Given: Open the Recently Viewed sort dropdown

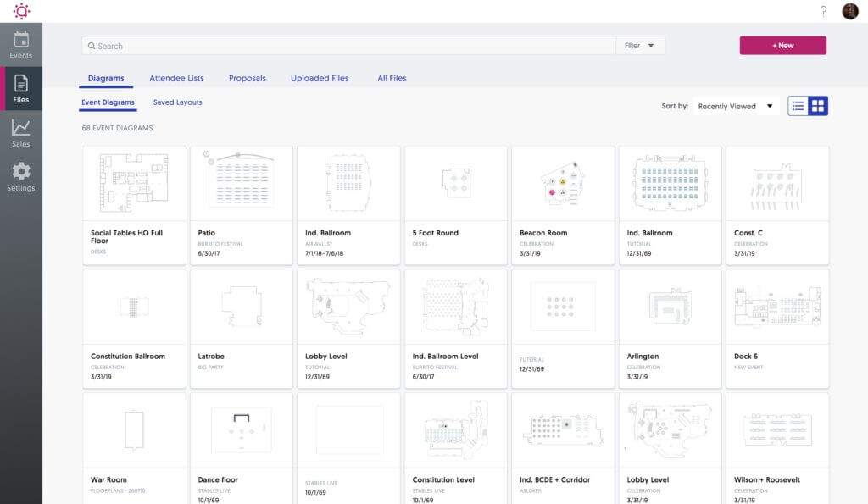Looking at the screenshot, I should [734, 106].
